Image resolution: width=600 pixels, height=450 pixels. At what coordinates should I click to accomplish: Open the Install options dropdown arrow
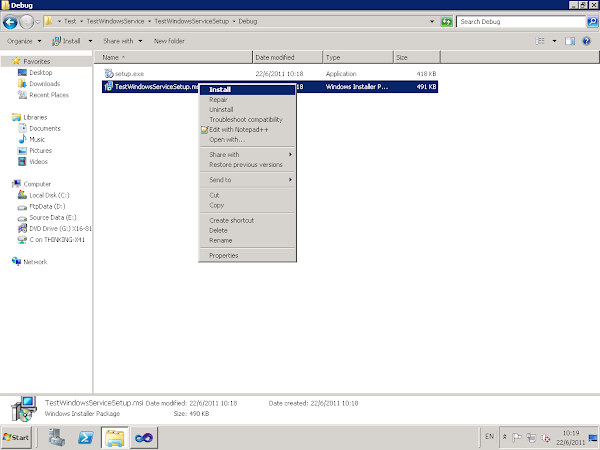[90, 41]
